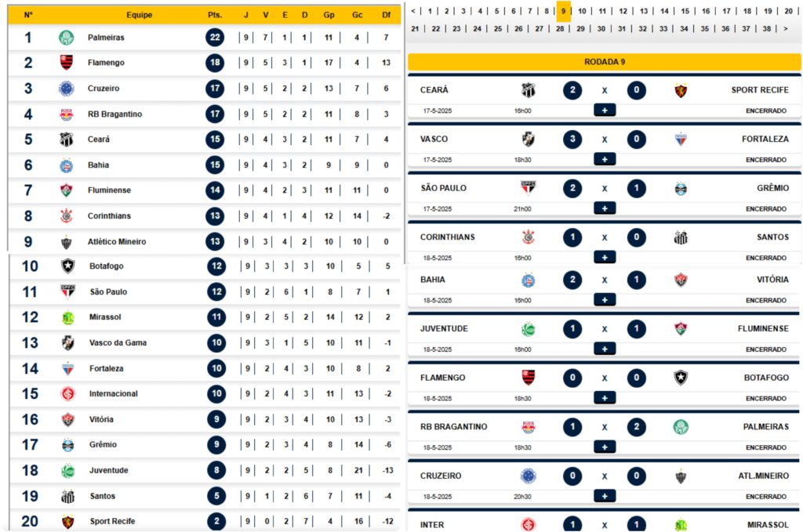Click the Vasco crest in the Vasco x Fortaleza match

pos(528,139)
